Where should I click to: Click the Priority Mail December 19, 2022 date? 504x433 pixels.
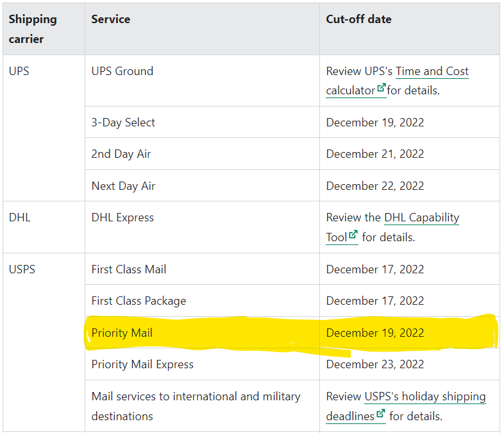point(374,333)
